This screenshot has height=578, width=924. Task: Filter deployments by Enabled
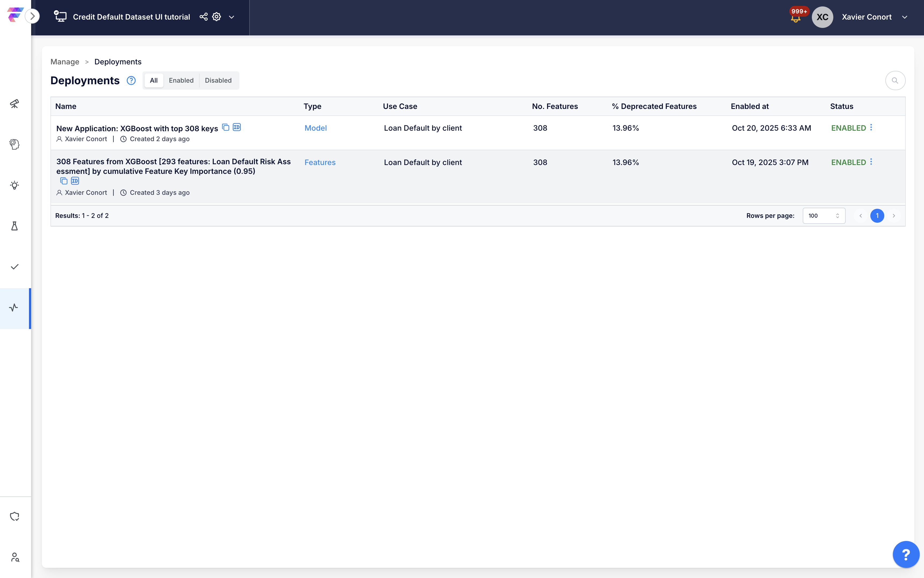point(181,80)
